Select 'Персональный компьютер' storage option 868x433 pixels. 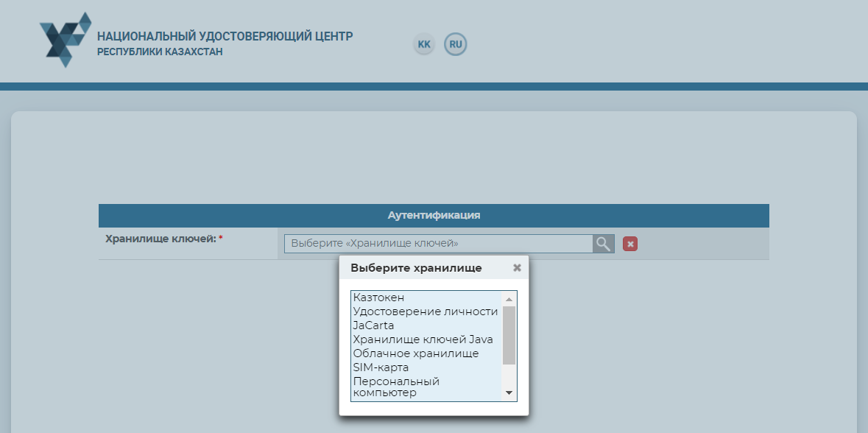point(395,387)
